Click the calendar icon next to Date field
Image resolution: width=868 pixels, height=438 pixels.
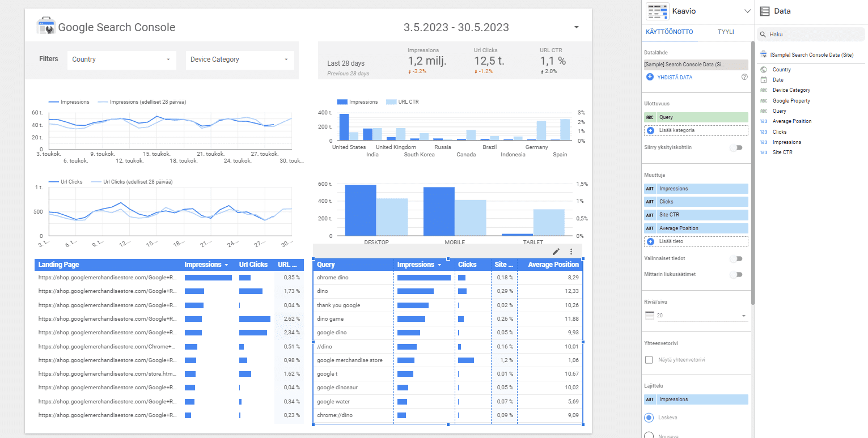coord(764,80)
